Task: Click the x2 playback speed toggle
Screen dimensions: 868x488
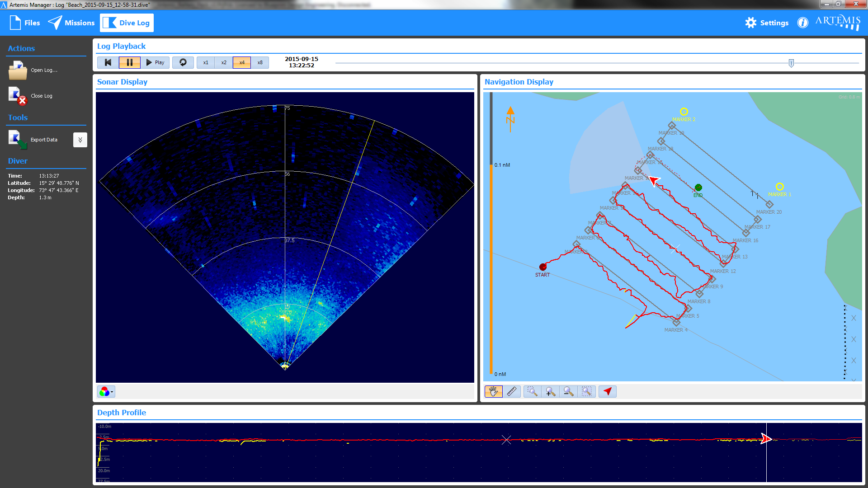Action: [224, 62]
